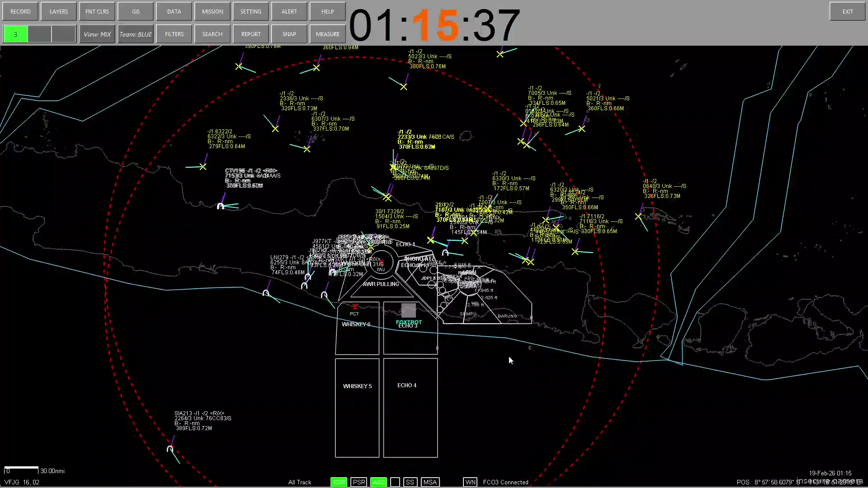Enable the PSR track filter

[359, 482]
